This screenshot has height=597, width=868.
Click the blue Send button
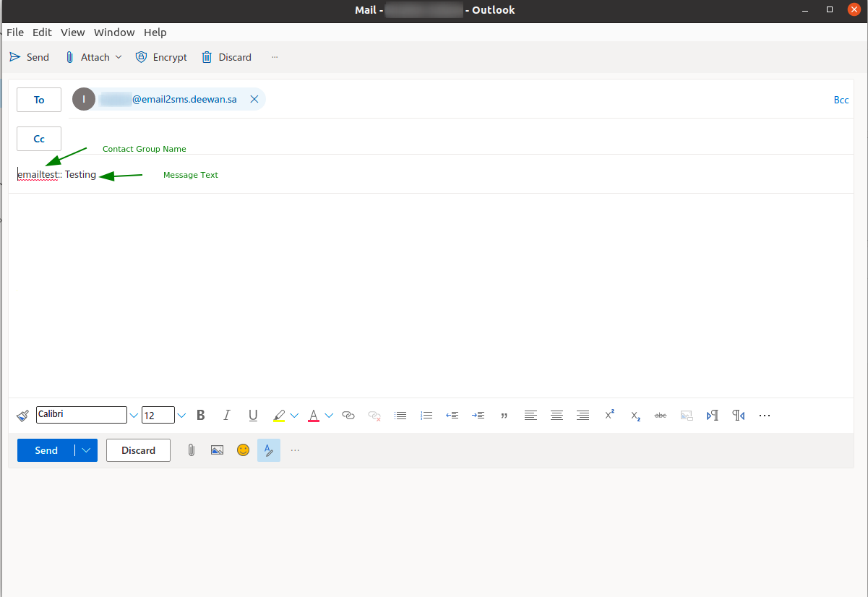(x=46, y=450)
